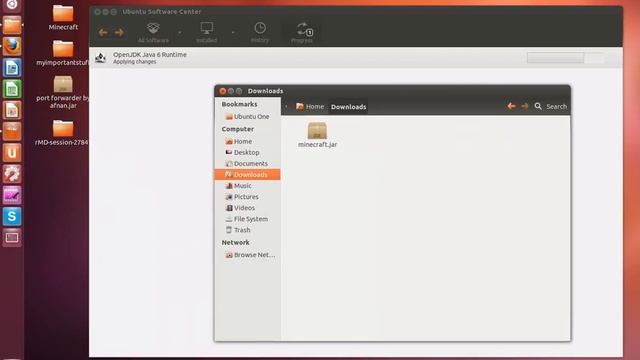Browse Network from the sidebar
The width and height of the screenshot is (640, 360).
250,255
